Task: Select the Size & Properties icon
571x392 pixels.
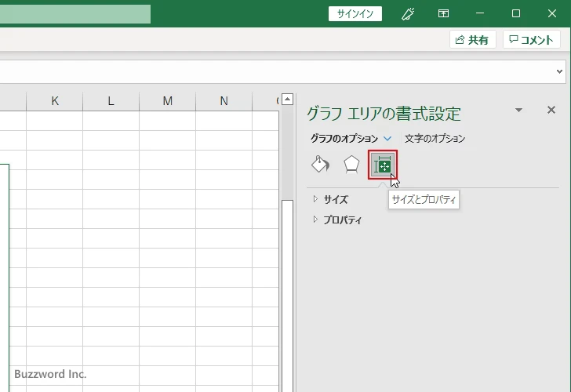Action: [x=383, y=165]
